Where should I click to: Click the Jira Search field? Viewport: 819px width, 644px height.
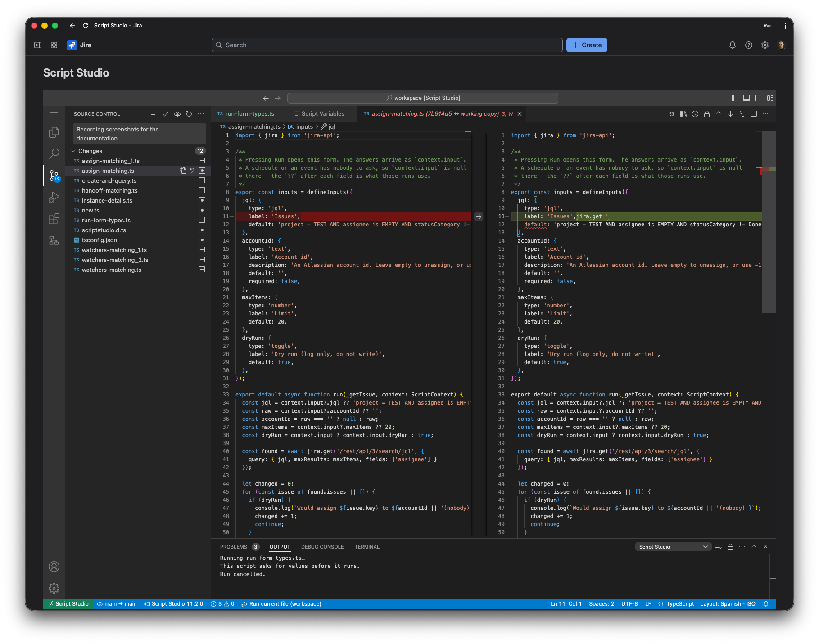(x=387, y=45)
